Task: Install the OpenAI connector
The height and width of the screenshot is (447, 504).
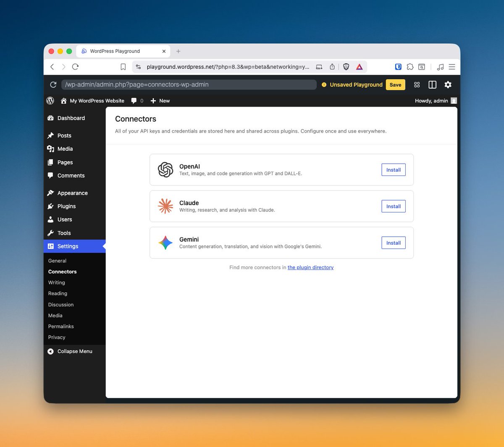Action: click(394, 170)
